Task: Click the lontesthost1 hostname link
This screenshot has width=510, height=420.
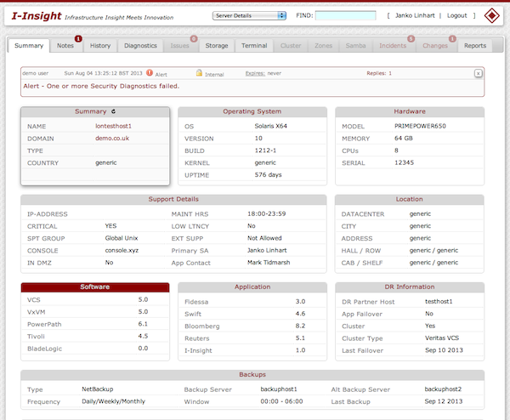Action: tap(113, 126)
